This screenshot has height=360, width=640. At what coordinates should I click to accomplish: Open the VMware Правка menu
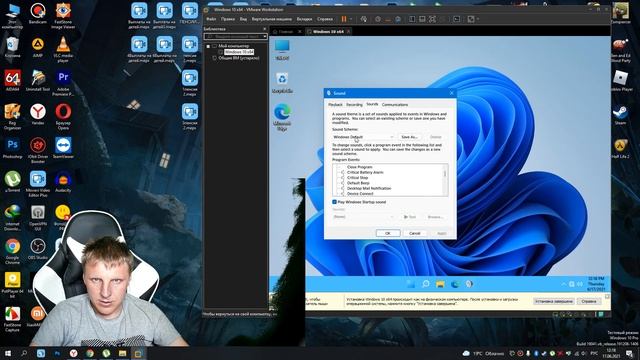(x=228, y=19)
